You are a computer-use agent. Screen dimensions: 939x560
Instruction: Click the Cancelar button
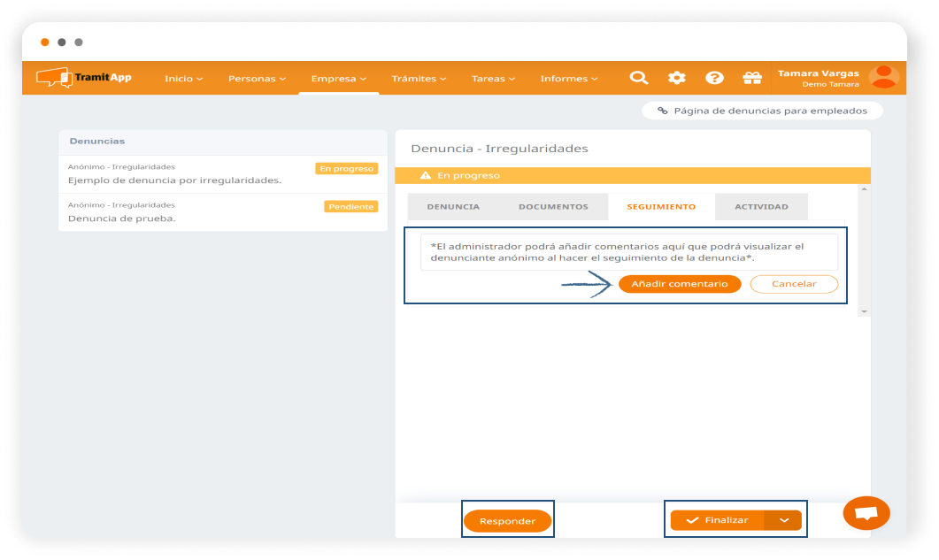click(794, 284)
